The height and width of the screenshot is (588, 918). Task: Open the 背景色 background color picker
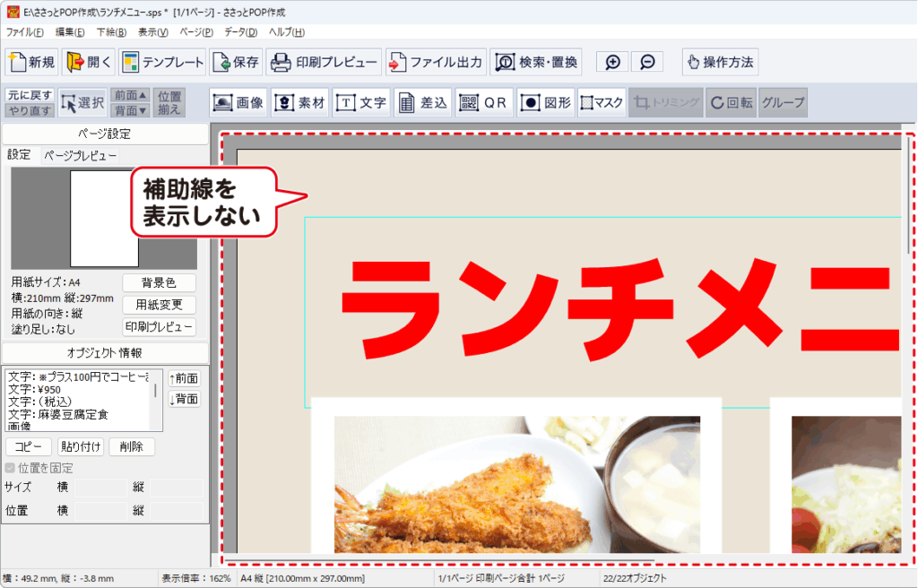159,282
